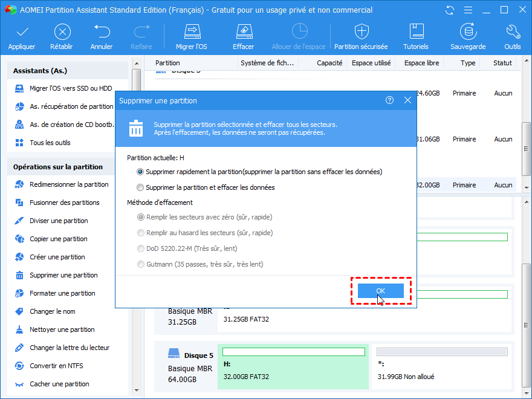
Task: Select Supprimer rapidement la partition radio
Action: tap(140, 172)
